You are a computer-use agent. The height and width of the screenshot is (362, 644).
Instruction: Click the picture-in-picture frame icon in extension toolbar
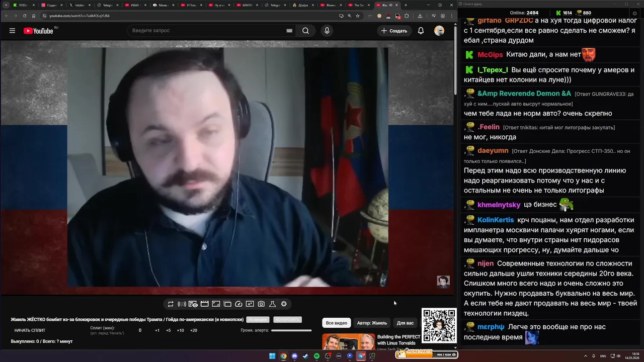click(216, 304)
